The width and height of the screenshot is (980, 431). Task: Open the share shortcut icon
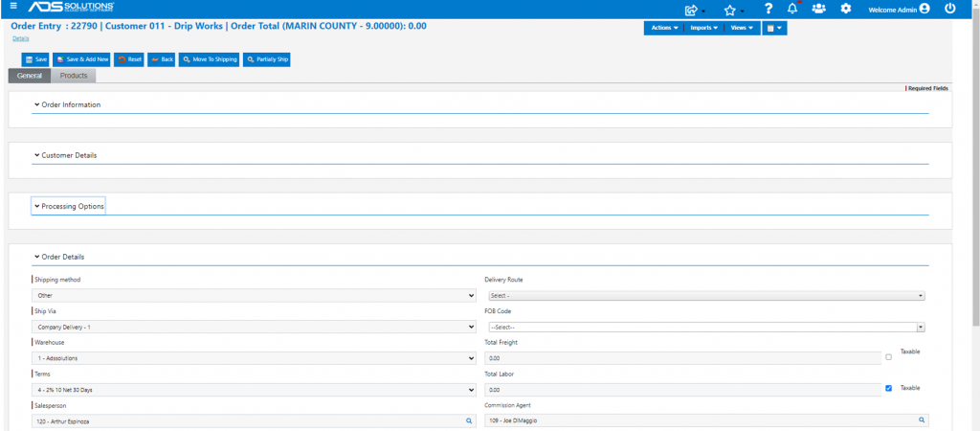691,10
